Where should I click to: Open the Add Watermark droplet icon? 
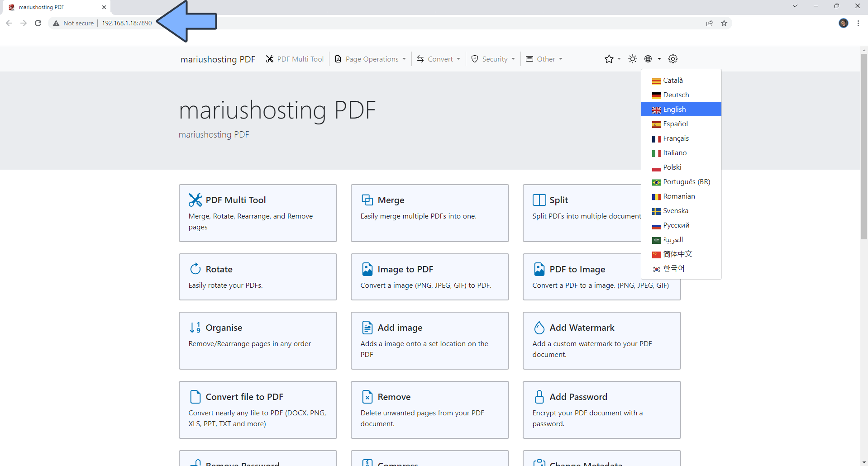click(539, 327)
